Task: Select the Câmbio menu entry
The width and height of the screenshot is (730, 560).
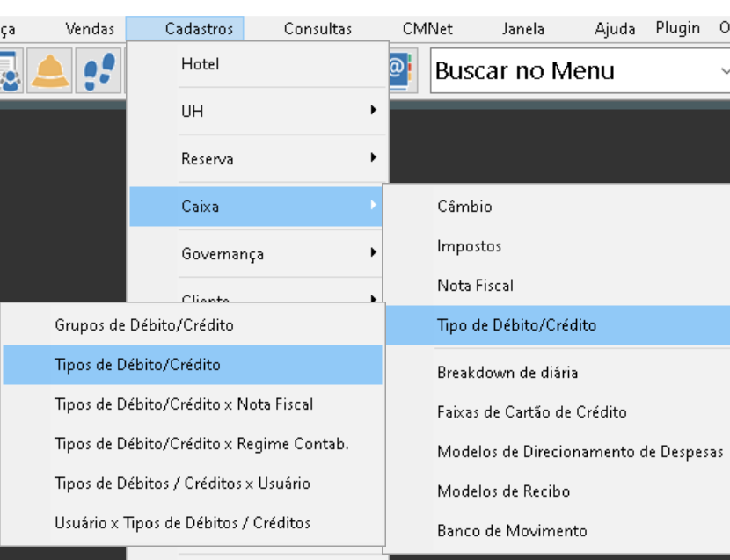Action: (558, 207)
